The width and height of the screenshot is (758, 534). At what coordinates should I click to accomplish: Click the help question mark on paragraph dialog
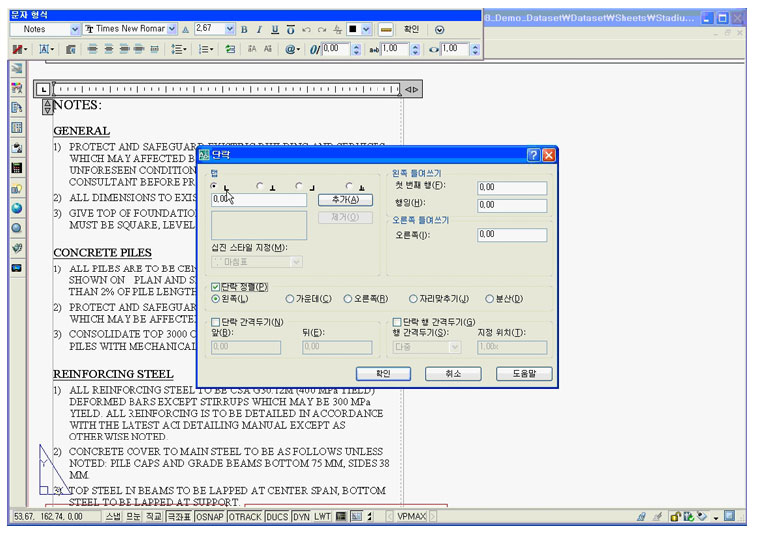(533, 155)
